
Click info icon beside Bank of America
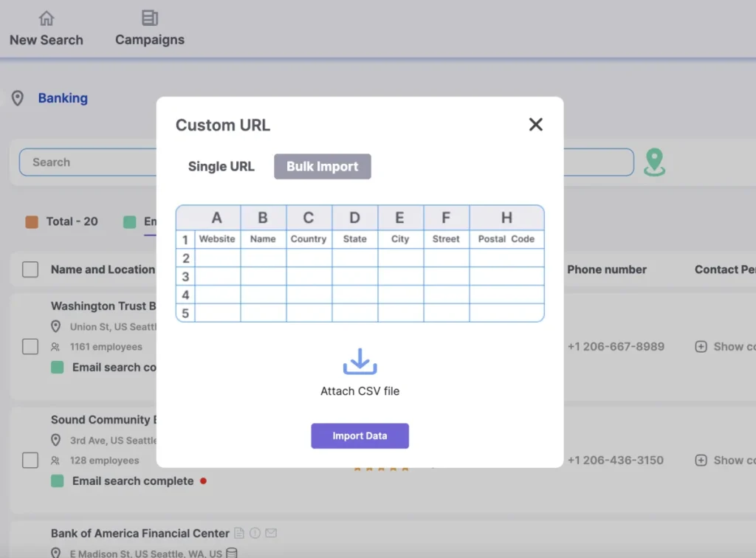(255, 533)
